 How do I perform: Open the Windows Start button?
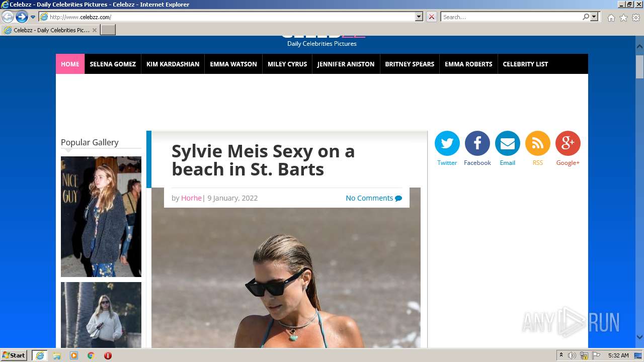pos(14,355)
